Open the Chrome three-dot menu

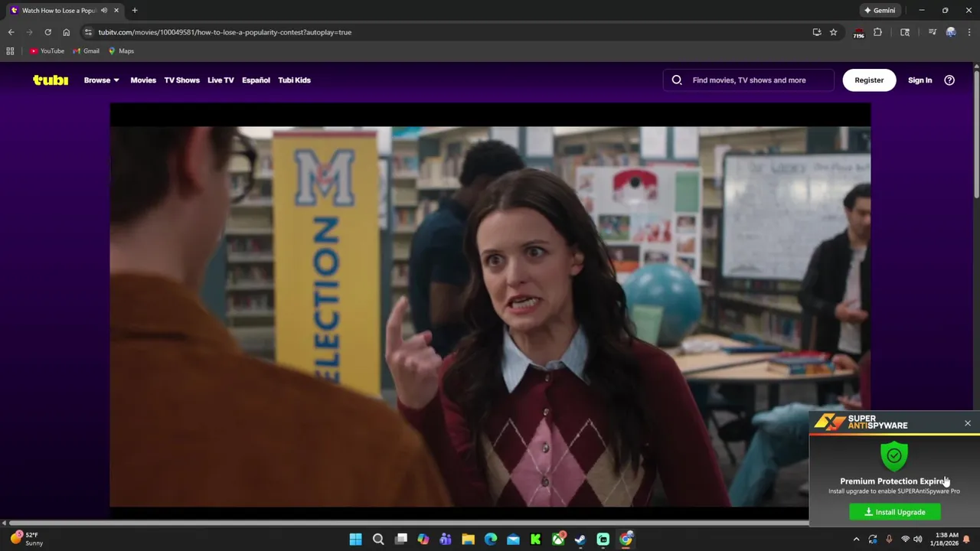969,32
